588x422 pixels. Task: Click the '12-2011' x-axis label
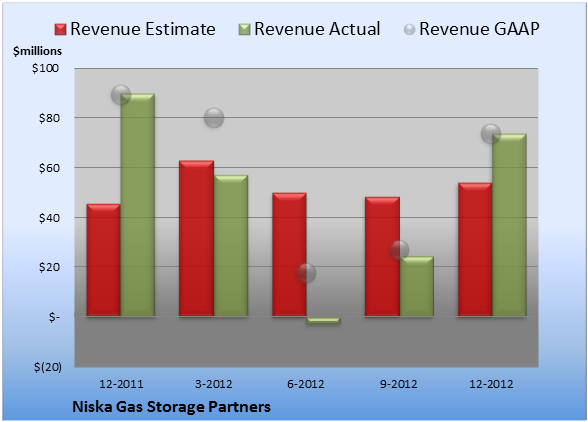[121, 384]
